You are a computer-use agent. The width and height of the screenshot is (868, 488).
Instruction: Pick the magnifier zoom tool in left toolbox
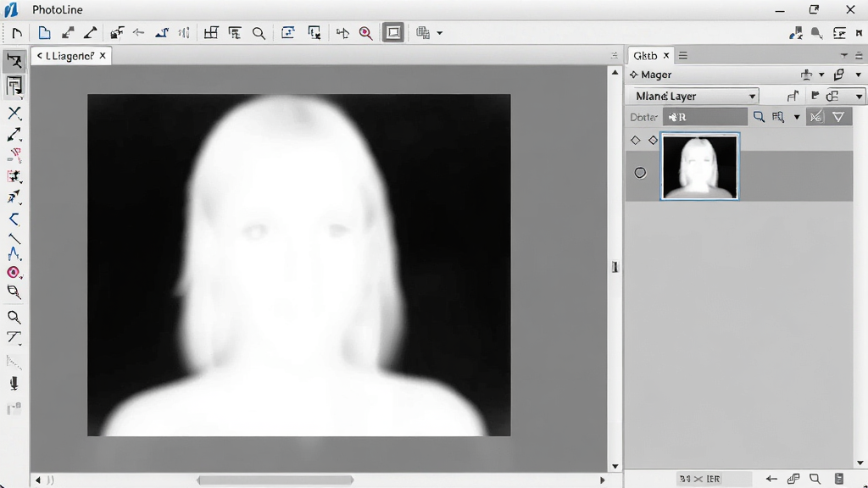pyautogui.click(x=14, y=317)
